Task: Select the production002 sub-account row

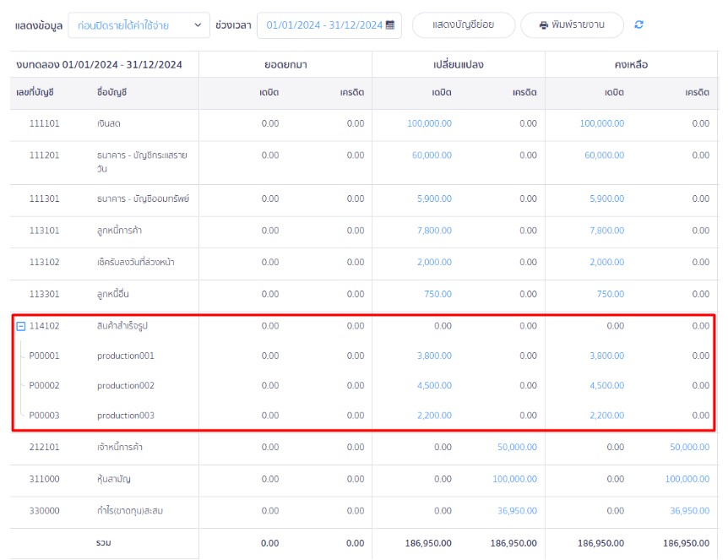Action: click(126, 386)
